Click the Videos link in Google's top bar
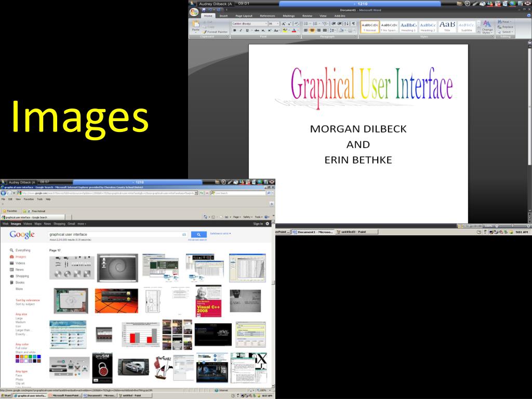Image resolution: width=532 pixels, height=399 pixels. coord(28,224)
